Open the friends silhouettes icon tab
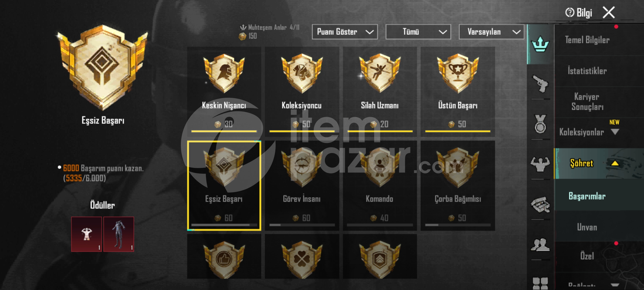This screenshot has height=290, width=644. point(540,245)
